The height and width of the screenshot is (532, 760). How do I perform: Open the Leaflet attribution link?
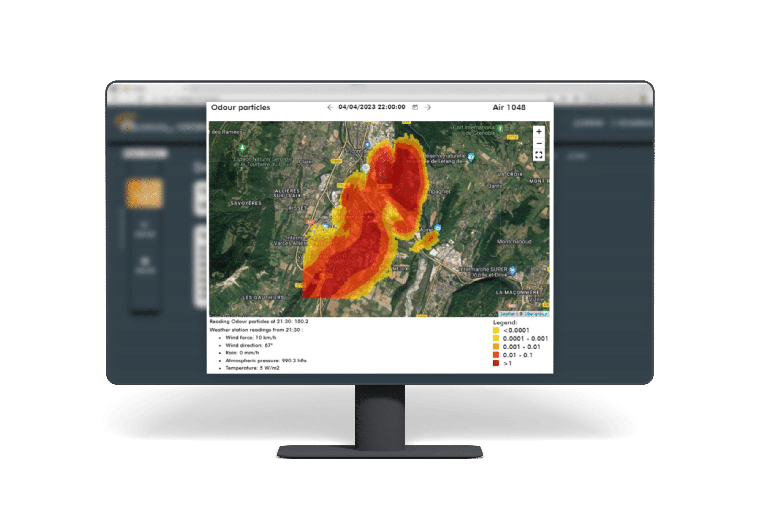(507, 313)
